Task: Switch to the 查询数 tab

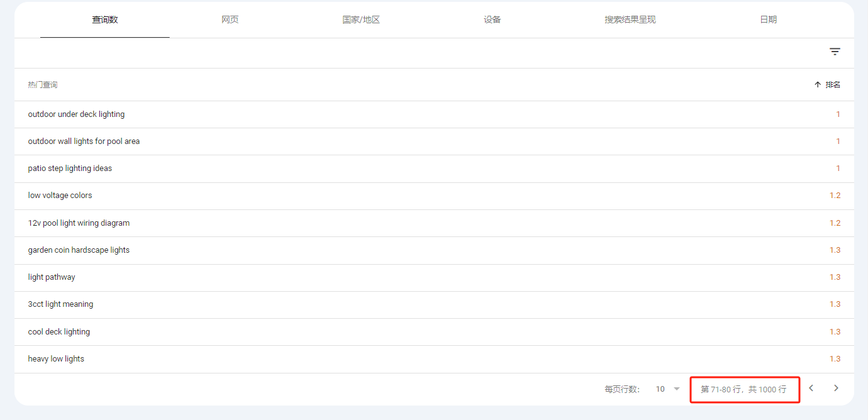Action: pyautogui.click(x=105, y=19)
